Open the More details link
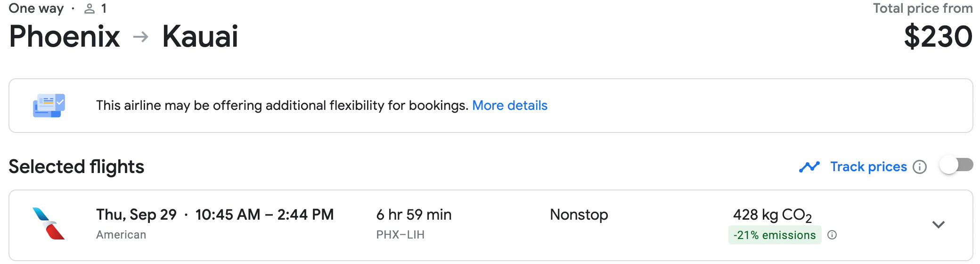The width and height of the screenshot is (980, 264). 510,105
